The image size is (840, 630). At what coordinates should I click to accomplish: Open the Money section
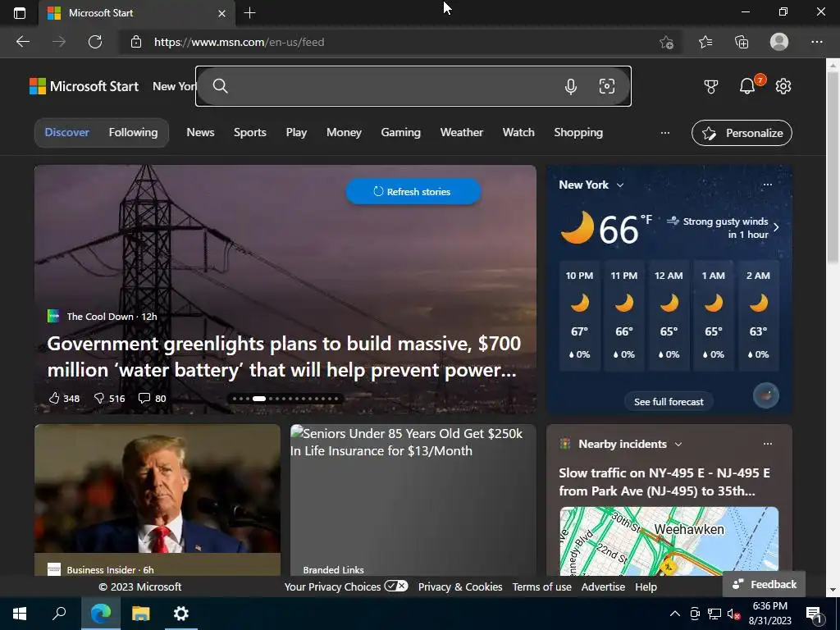(x=344, y=132)
